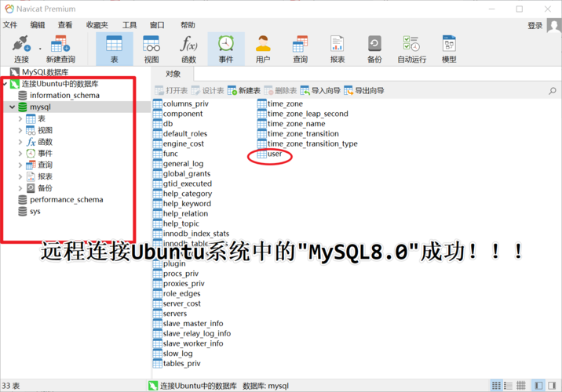Image resolution: width=562 pixels, height=392 pixels.
Task: Open the 模型 (Model) toolbar icon
Action: (x=449, y=49)
